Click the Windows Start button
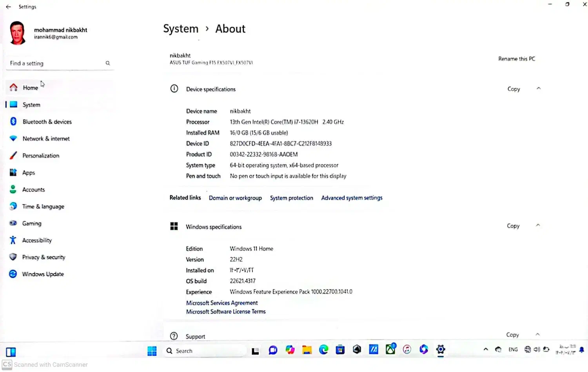Image resolution: width=588 pixels, height=372 pixels. coord(152,351)
